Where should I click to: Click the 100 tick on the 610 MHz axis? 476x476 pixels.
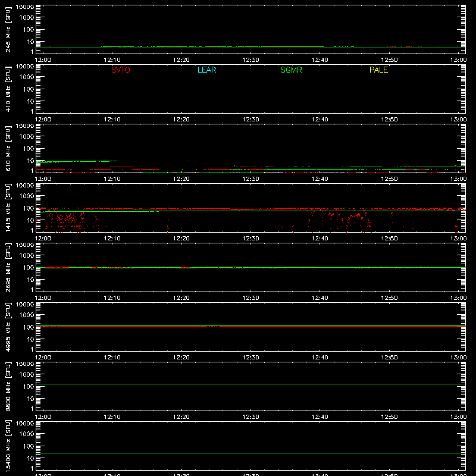point(29,149)
